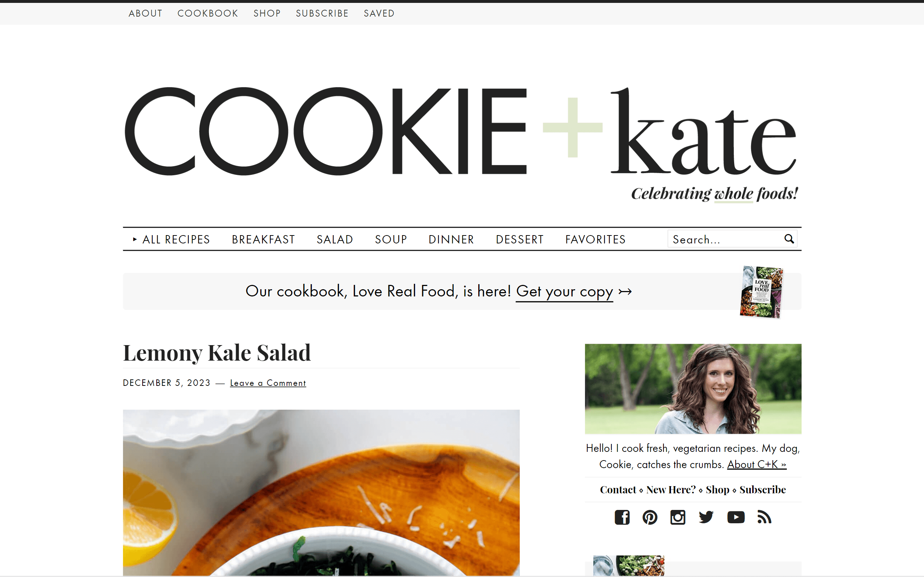The height and width of the screenshot is (577, 924).
Task: Open the Instagram social icon
Action: [x=678, y=517]
